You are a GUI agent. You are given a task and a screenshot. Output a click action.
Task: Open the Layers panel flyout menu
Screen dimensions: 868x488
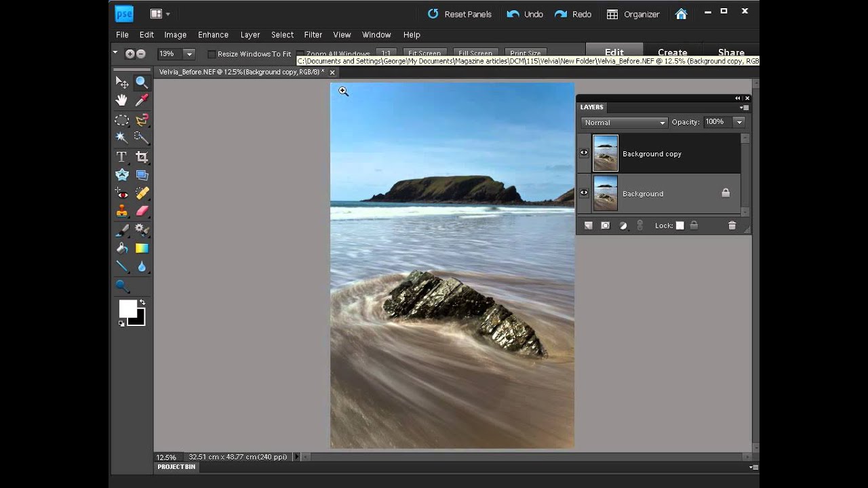745,107
